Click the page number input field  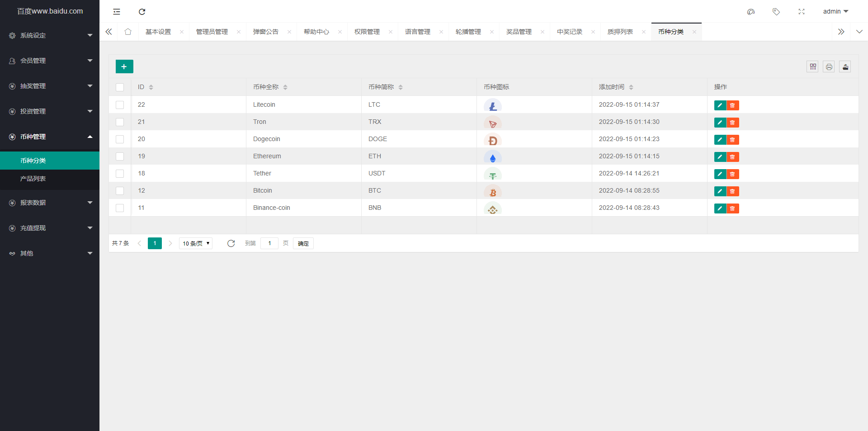click(x=269, y=243)
